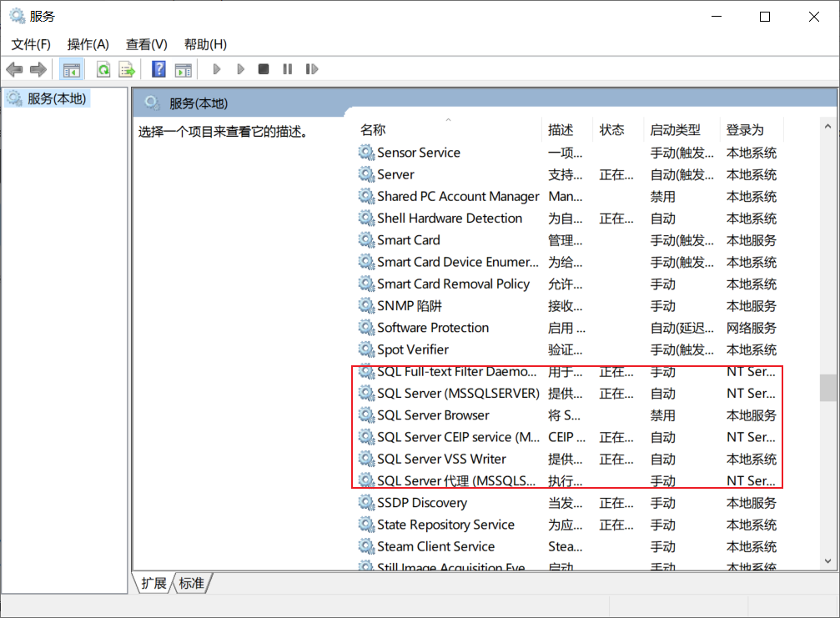The width and height of the screenshot is (840, 618).
Task: Click the Refresh toolbar icon
Action: tap(103, 69)
